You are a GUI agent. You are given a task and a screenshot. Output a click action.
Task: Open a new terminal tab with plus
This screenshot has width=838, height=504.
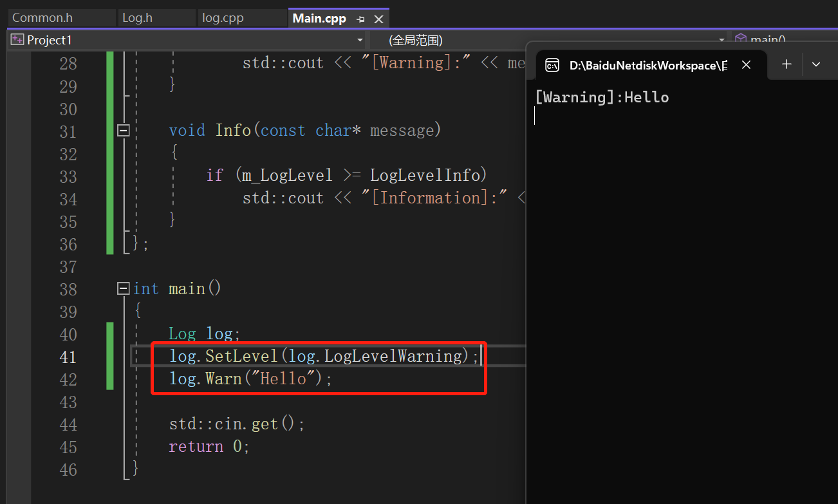(787, 64)
